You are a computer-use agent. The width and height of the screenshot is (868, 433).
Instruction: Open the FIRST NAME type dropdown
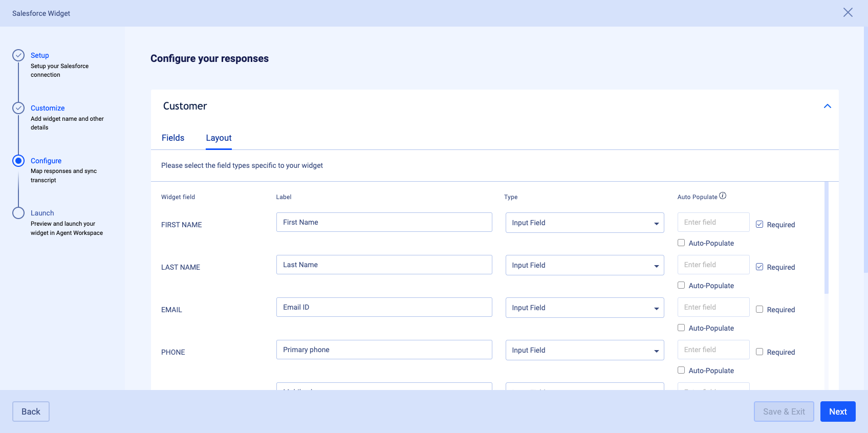coord(585,223)
